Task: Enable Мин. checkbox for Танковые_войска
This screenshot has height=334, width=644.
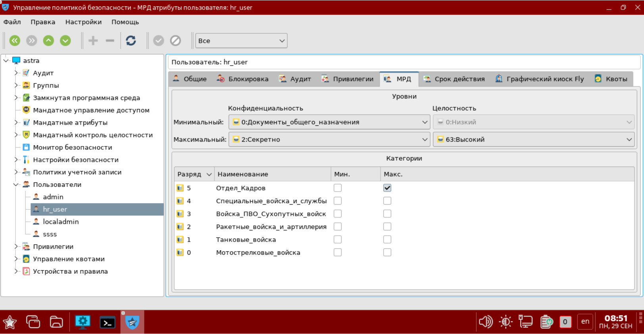Action: [338, 240]
